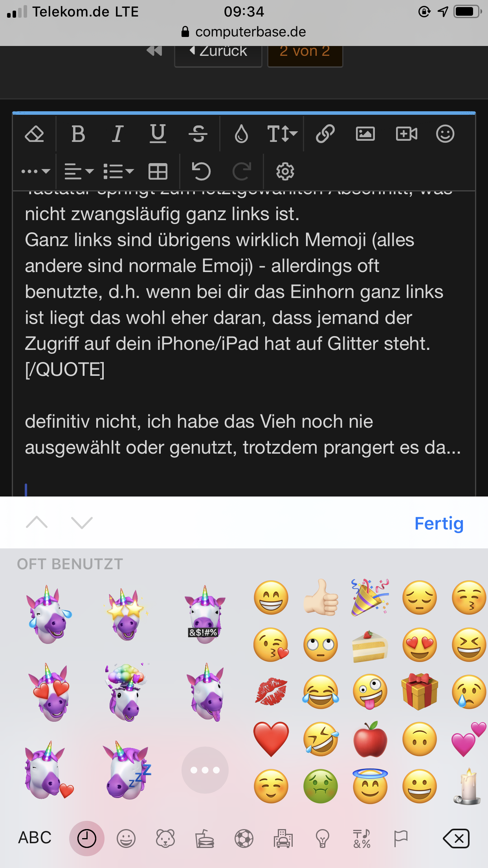Toggle underline formatting
The width and height of the screenshot is (488, 868).
tap(158, 134)
